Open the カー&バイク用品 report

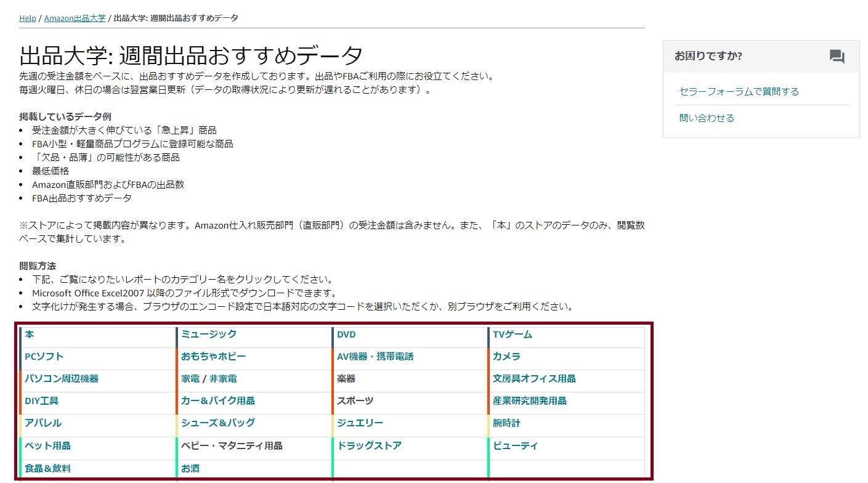coord(217,401)
